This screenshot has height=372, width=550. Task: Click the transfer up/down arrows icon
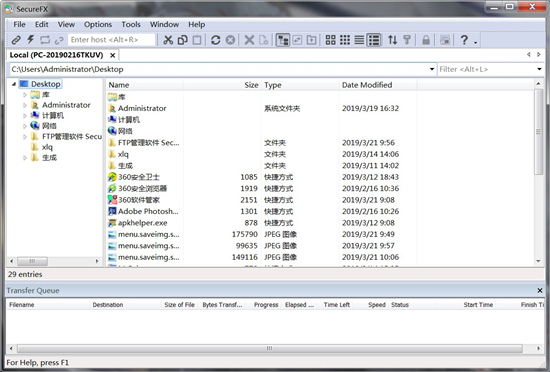[x=393, y=40]
